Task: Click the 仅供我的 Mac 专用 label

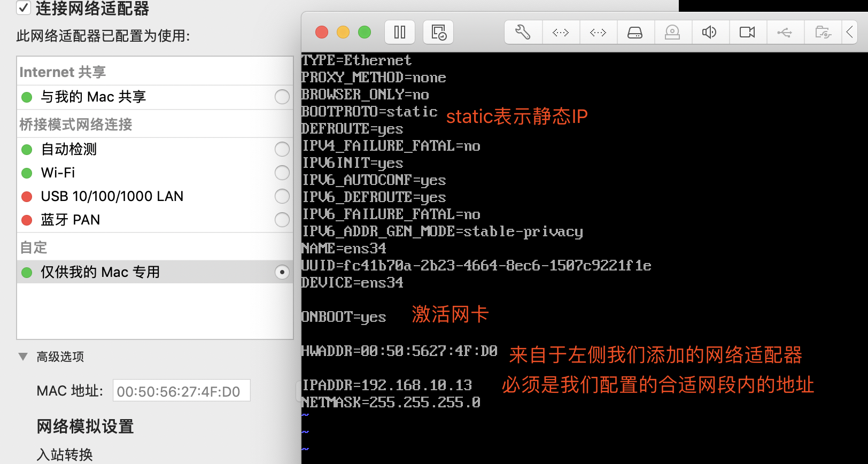Action: (100, 272)
